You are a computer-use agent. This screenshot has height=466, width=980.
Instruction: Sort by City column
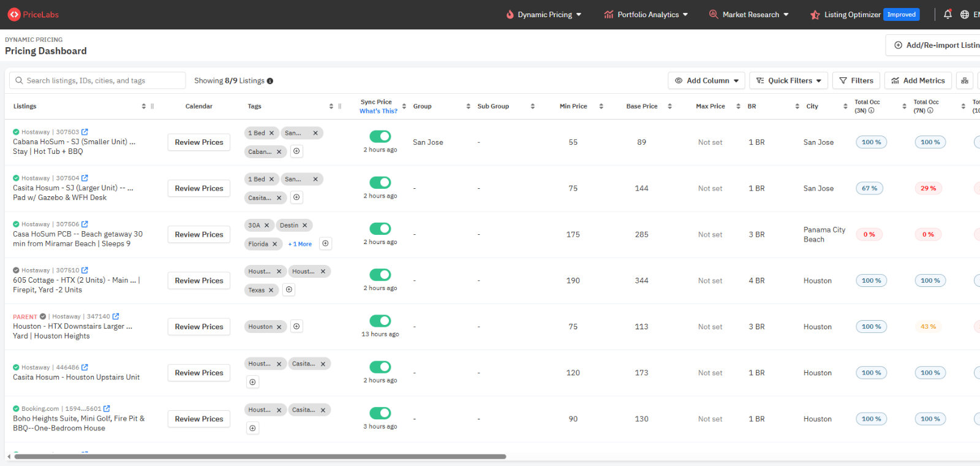pos(845,106)
